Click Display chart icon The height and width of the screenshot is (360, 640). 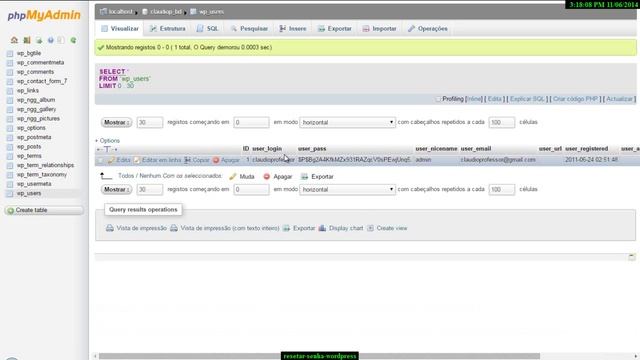point(322,228)
